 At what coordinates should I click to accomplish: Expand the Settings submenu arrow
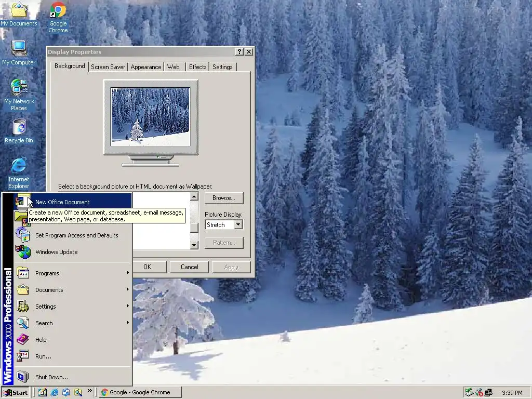pos(128,306)
